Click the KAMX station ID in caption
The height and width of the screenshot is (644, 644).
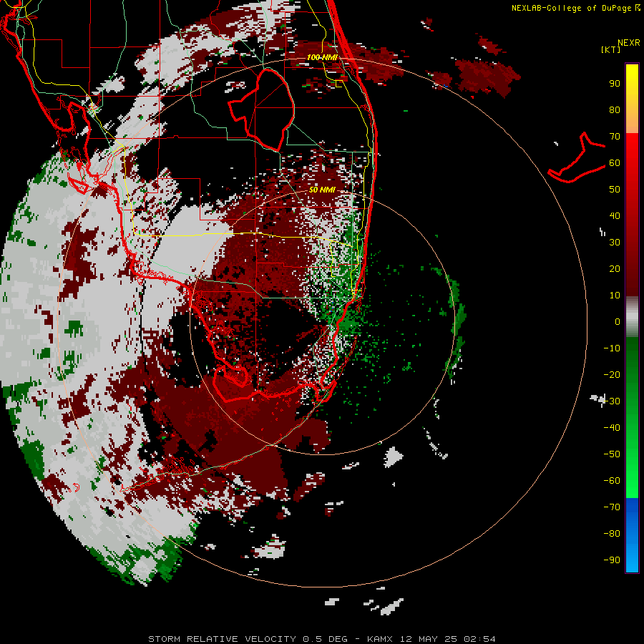click(379, 639)
